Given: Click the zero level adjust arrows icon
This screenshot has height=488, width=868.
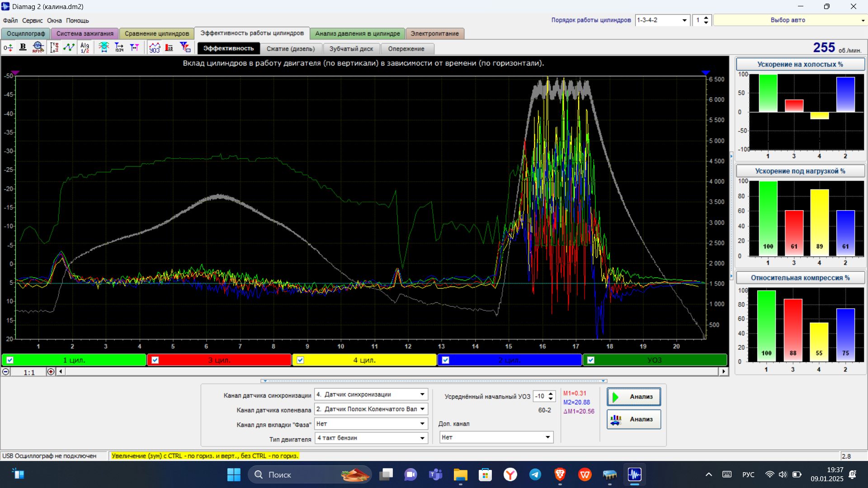Looking at the screenshot, I should pyautogui.click(x=8, y=47).
